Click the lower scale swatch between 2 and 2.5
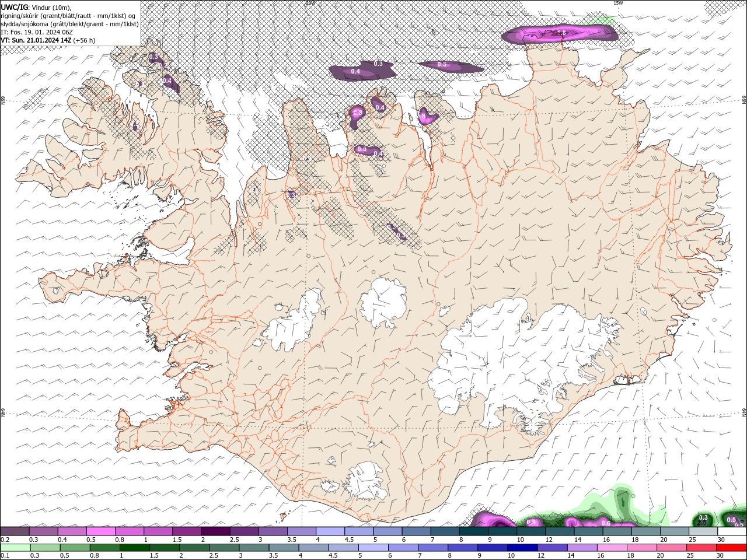Screen dimensions: 747x560 [194, 548]
